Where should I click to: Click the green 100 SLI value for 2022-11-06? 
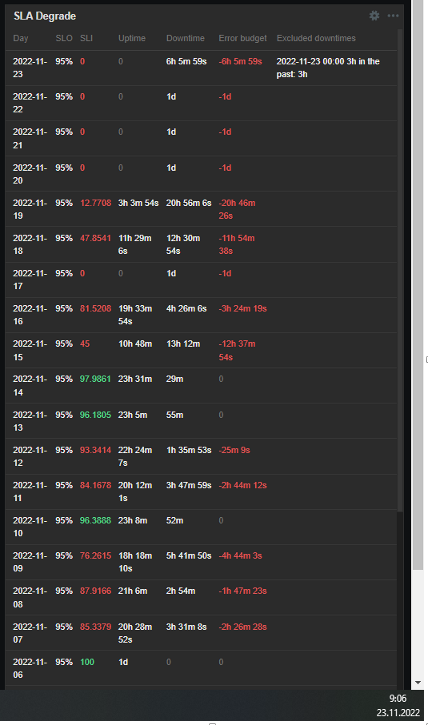click(87, 662)
